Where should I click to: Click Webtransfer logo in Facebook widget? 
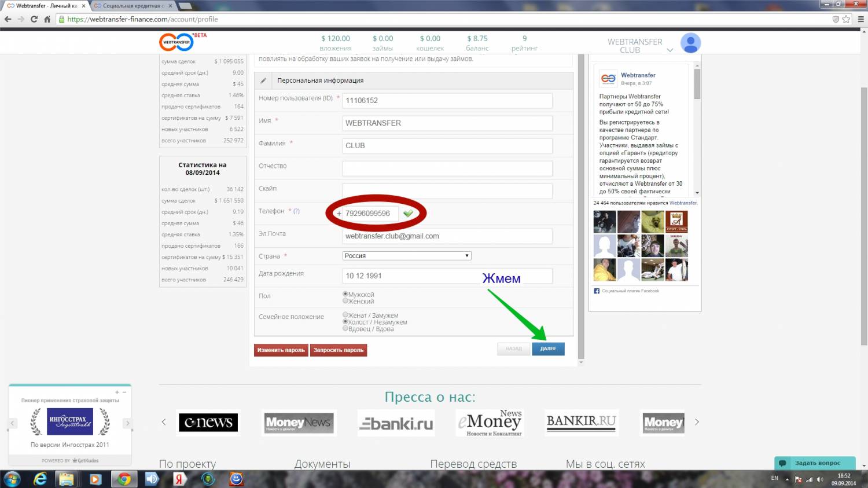point(608,78)
